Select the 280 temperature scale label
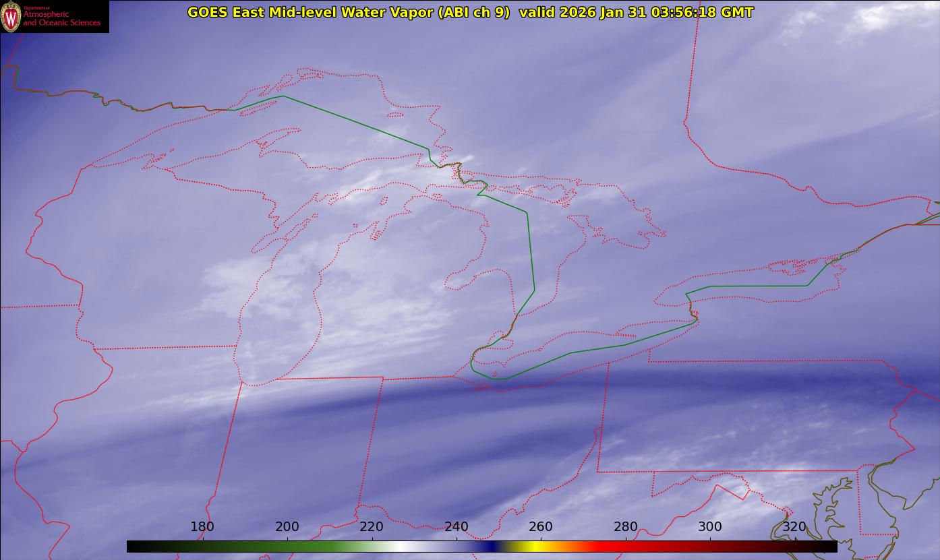The height and width of the screenshot is (560, 940). point(626,526)
